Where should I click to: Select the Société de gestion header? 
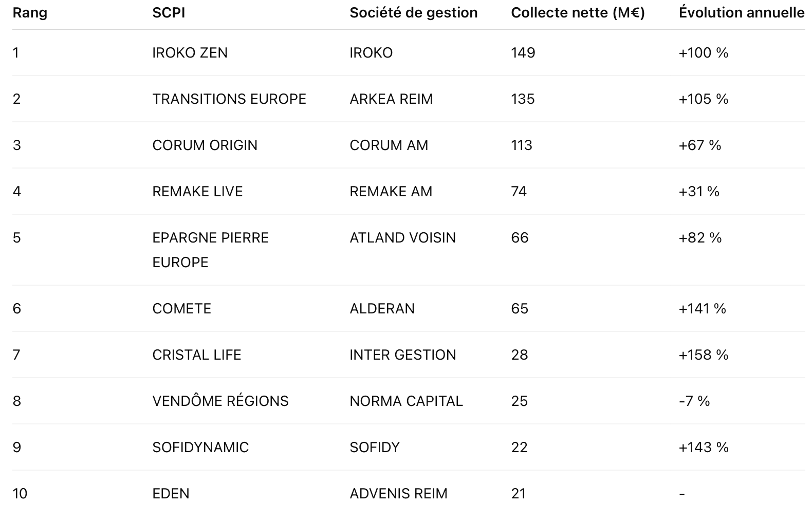414,13
